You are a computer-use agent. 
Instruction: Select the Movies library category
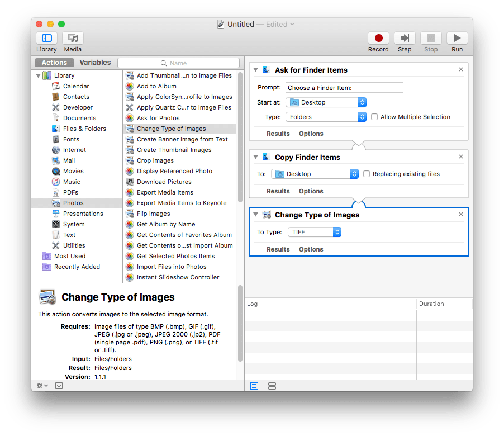tap(73, 171)
